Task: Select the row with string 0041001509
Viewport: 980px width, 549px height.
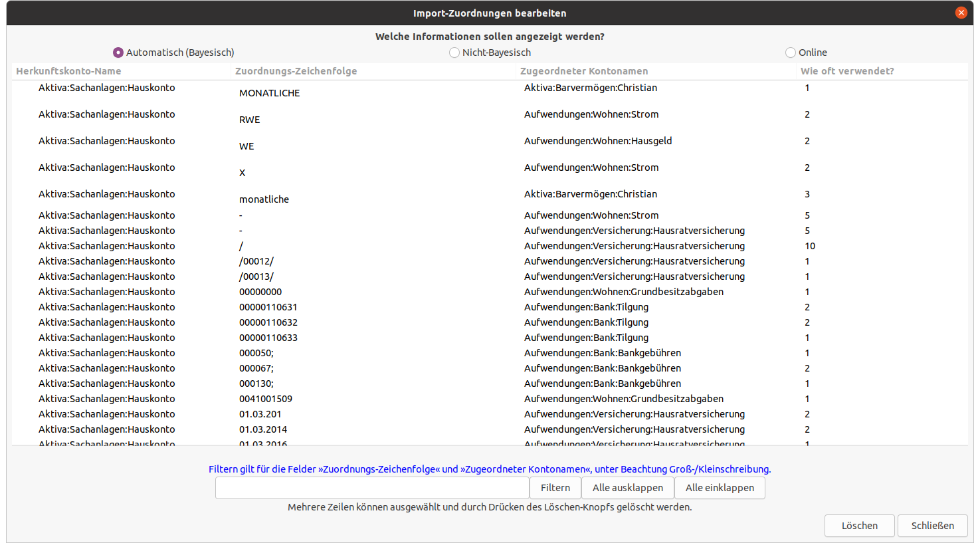Action: pos(266,399)
